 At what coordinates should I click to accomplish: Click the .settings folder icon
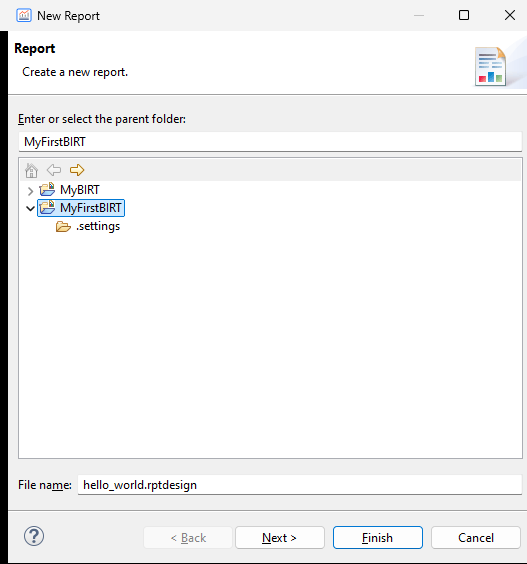63,227
